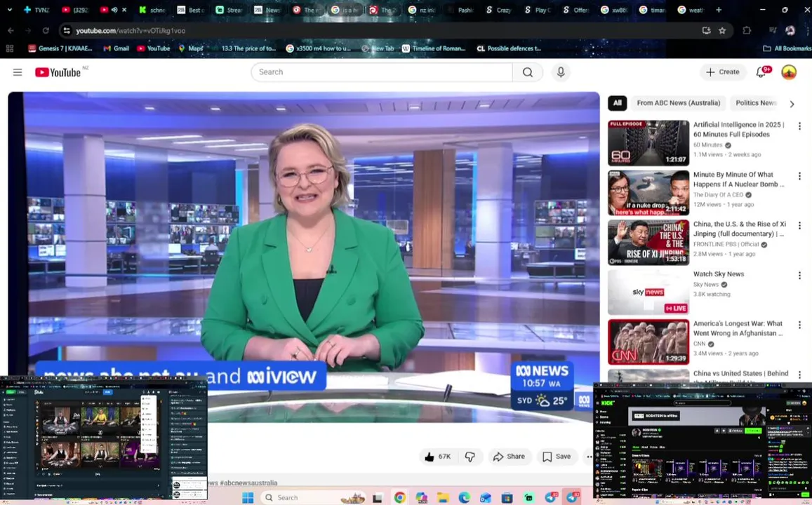Image resolution: width=812 pixels, height=505 pixels.
Task: Open options for Artificial Intelligence in 2025 video
Action: (799, 126)
